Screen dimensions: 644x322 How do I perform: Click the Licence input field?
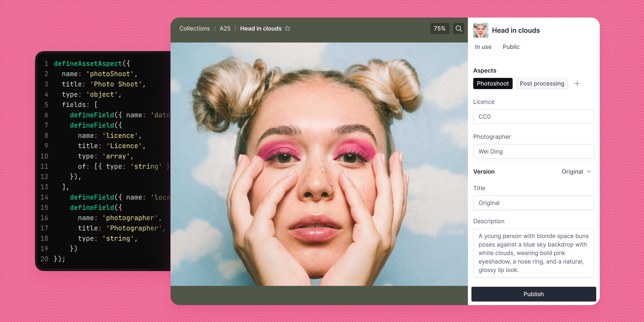(533, 117)
